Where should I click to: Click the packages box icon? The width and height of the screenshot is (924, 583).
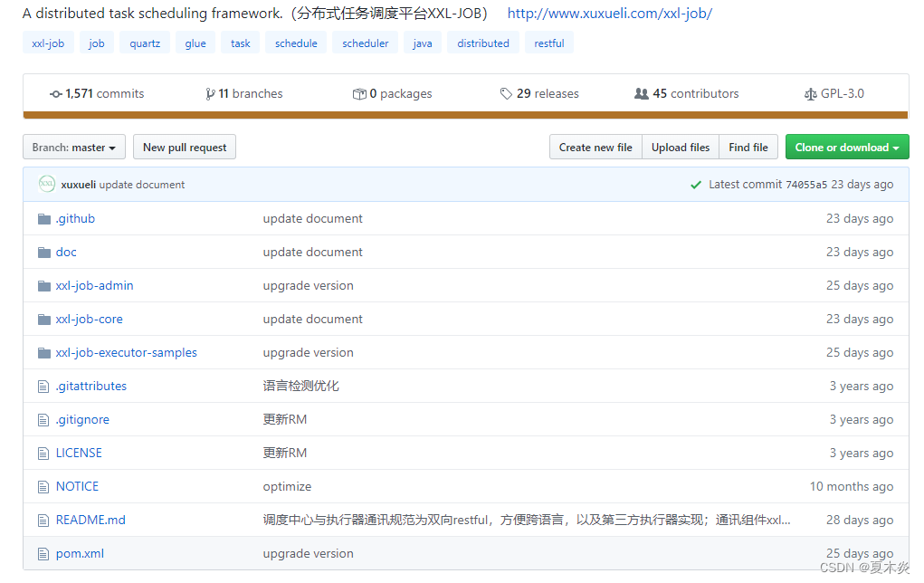click(359, 93)
